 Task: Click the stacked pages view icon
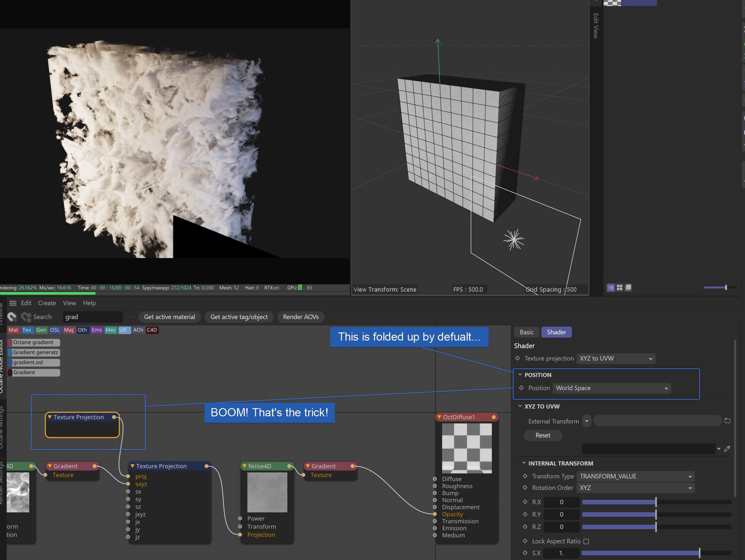[628, 288]
